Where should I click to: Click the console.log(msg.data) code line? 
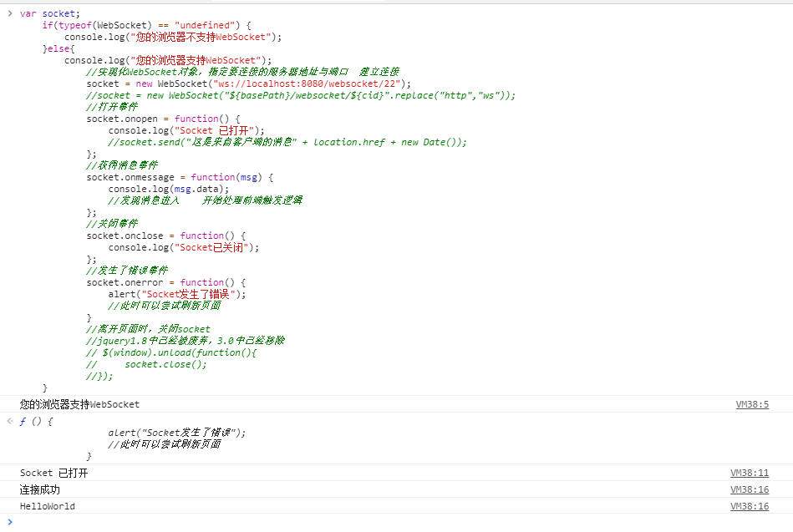(x=167, y=188)
